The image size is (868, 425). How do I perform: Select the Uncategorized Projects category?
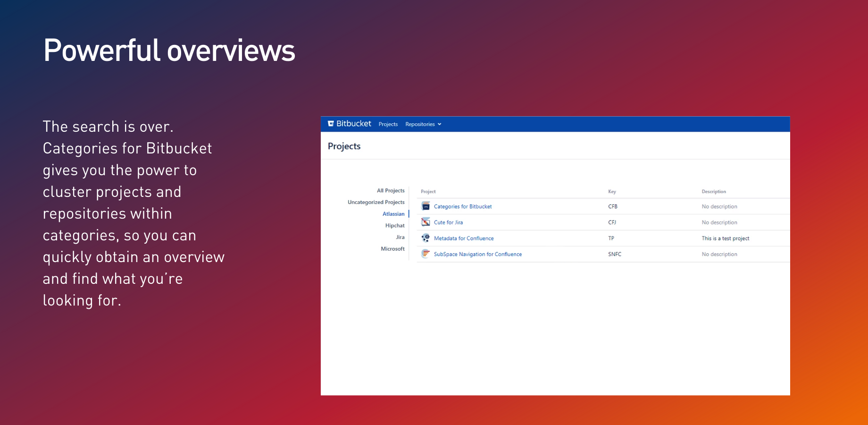click(376, 202)
